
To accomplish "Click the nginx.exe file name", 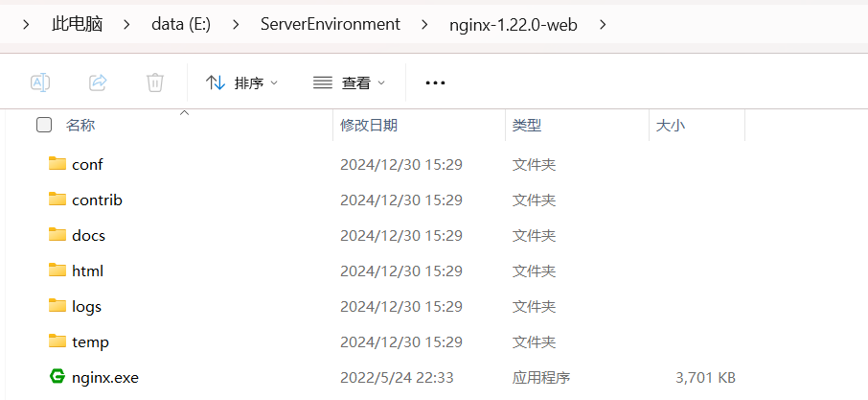I will coord(105,378).
